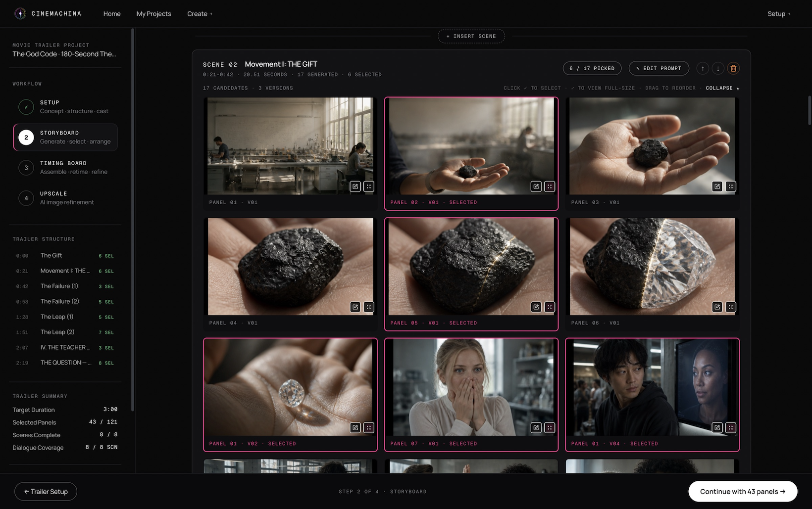Image resolution: width=812 pixels, height=509 pixels.
Task: Click Continue with 43 panels
Action: coord(743,491)
